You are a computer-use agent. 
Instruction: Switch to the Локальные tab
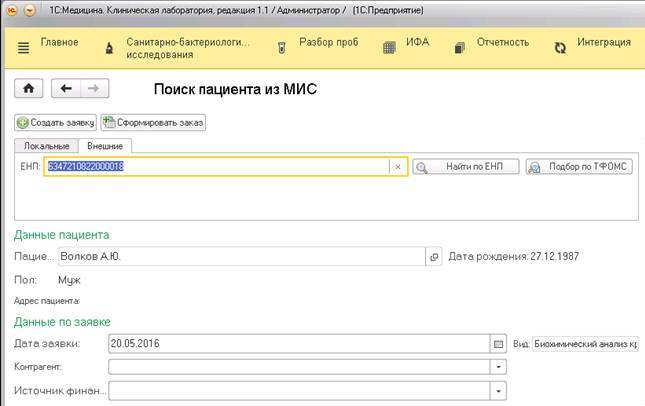[46, 146]
